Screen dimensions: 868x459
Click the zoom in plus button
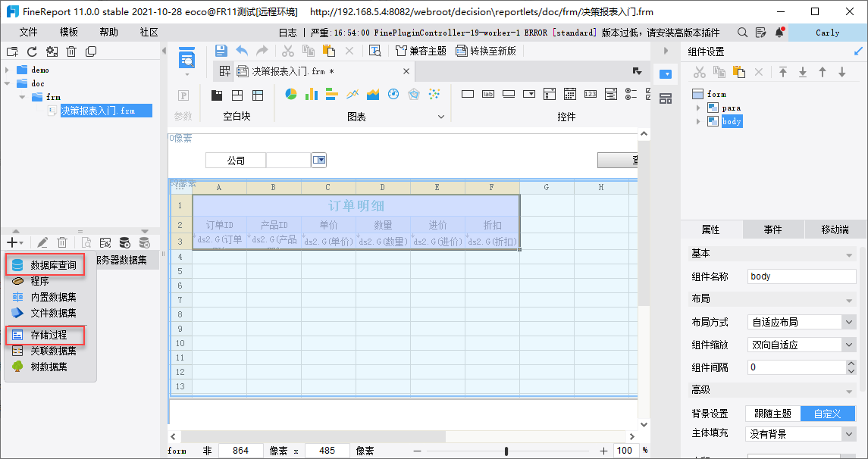(603, 451)
